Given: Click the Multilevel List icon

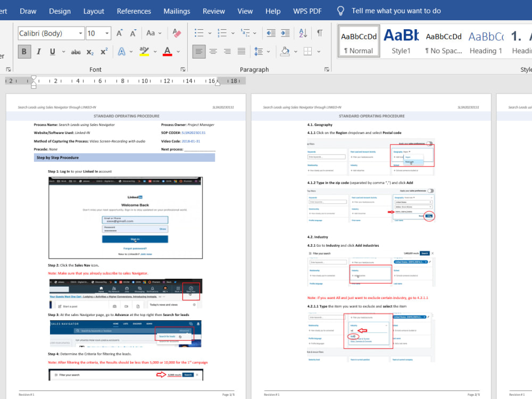Looking at the screenshot, I should click(x=245, y=33).
